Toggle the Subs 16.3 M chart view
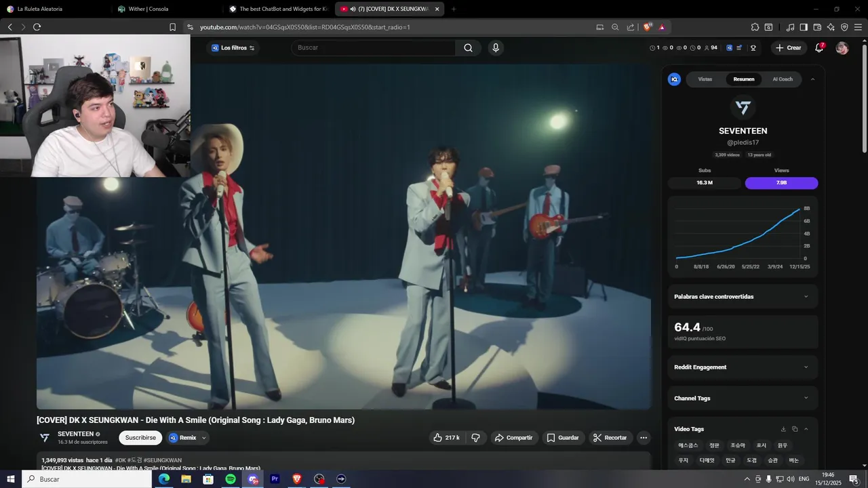The width and height of the screenshot is (868, 488). point(705,183)
